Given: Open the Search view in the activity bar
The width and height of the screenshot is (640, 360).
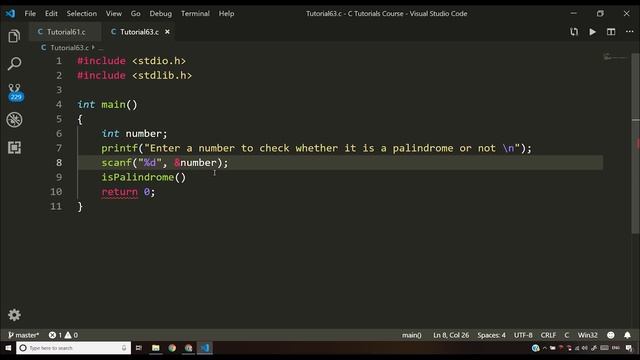Looking at the screenshot, I should 14,63.
